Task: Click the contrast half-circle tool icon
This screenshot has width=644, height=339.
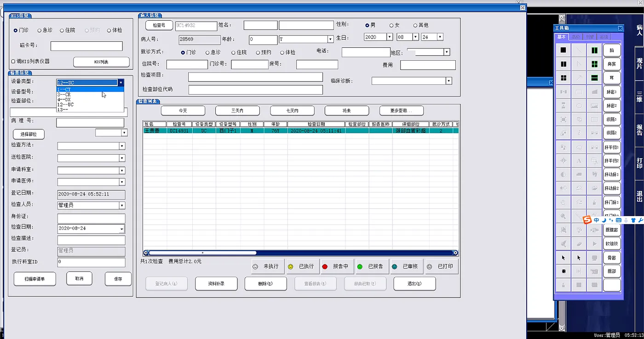Action: click(x=563, y=175)
